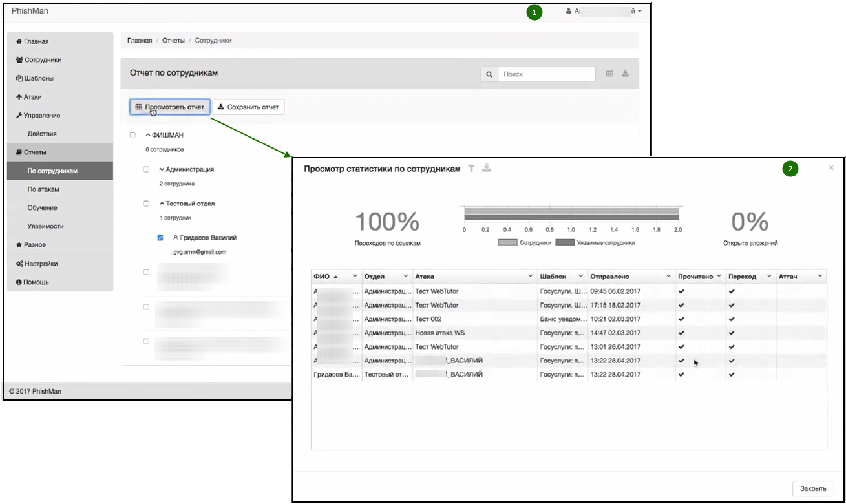Click the 13:01 26.04.2017 sent cell
846x504 pixels.
(631, 347)
